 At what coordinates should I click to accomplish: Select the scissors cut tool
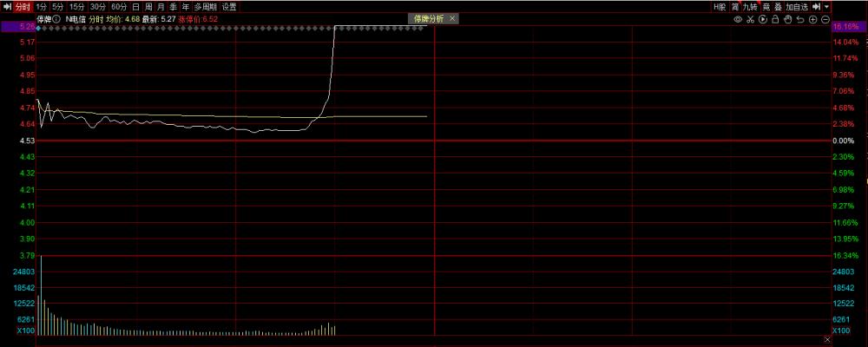751,19
